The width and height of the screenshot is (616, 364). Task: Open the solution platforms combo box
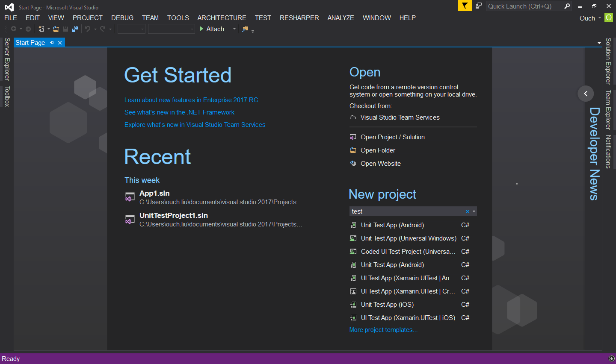click(x=172, y=29)
